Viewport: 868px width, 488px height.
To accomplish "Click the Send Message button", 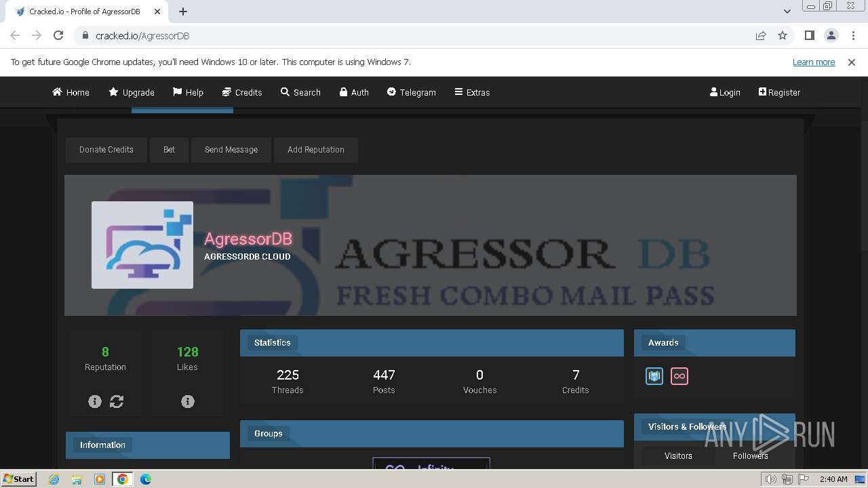I will [231, 150].
